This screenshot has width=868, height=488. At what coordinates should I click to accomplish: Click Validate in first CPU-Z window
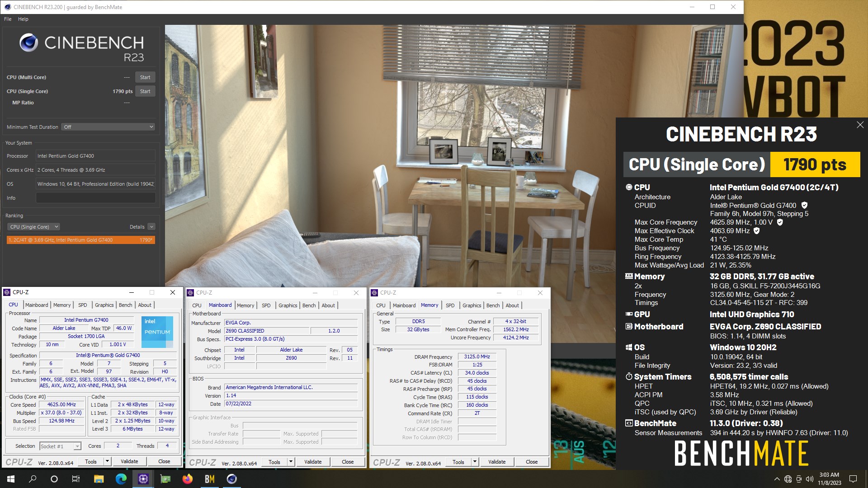(x=129, y=461)
